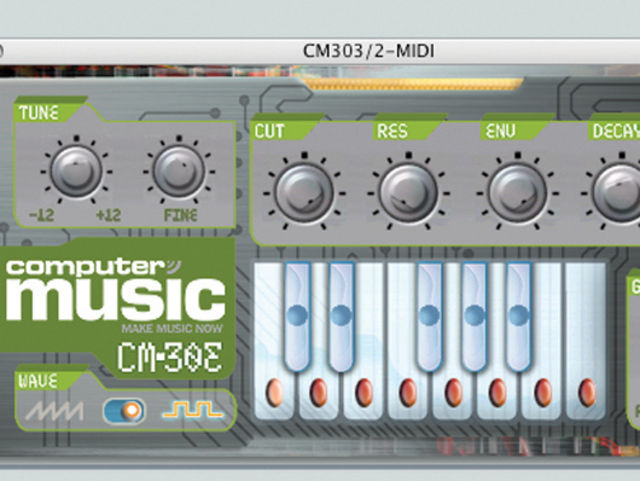Click the RES resonance knob
This screenshot has width=640, height=481.
coord(408,193)
